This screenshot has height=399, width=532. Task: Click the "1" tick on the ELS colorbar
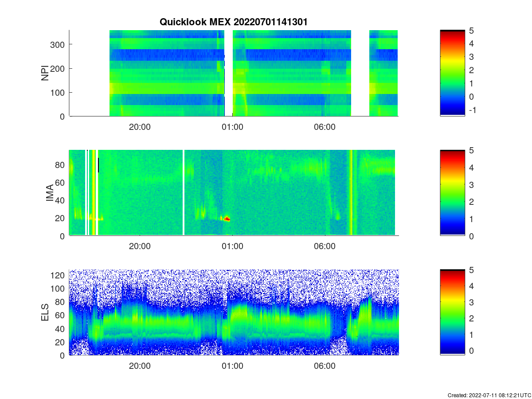click(x=472, y=334)
